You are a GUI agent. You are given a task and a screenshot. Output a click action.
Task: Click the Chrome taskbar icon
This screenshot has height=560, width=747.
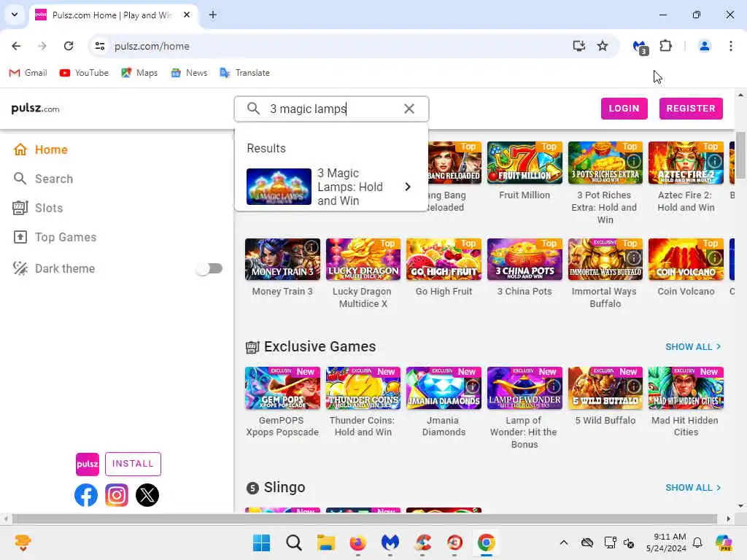click(487, 542)
